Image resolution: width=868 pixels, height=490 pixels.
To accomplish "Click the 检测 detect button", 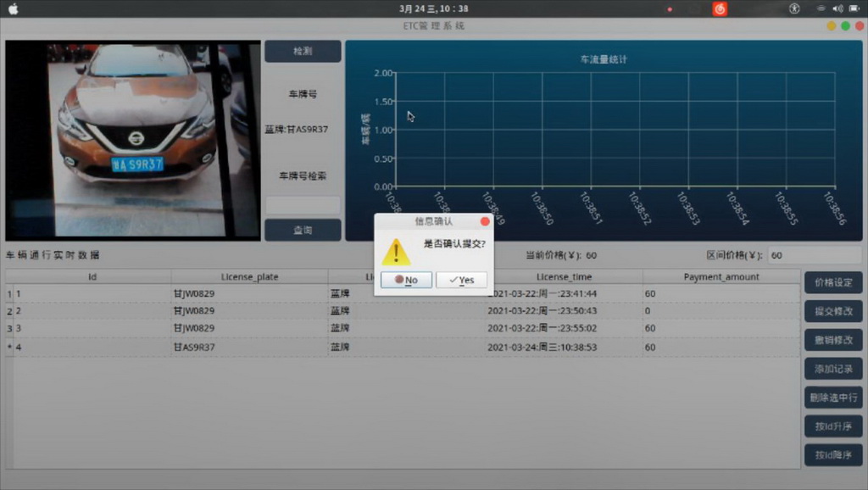I will pyautogui.click(x=303, y=51).
